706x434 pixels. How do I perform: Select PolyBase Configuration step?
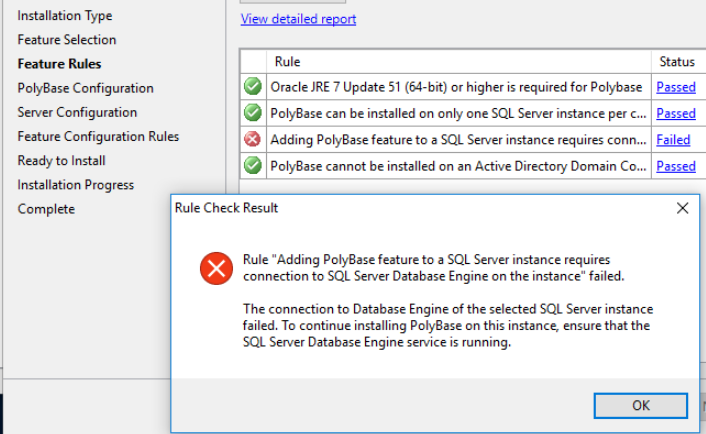[x=85, y=88]
